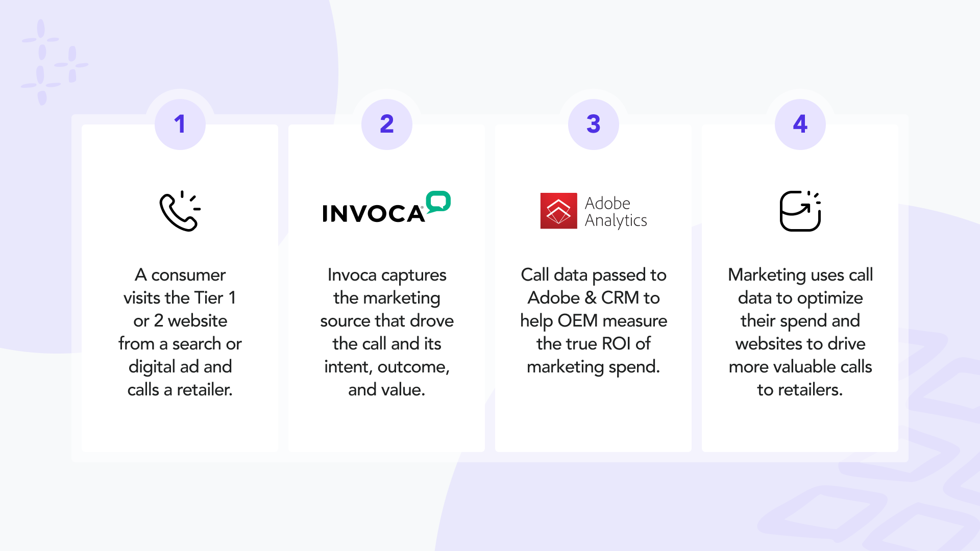Click the step 3 number circle
This screenshot has height=551, width=980.
[x=593, y=124]
